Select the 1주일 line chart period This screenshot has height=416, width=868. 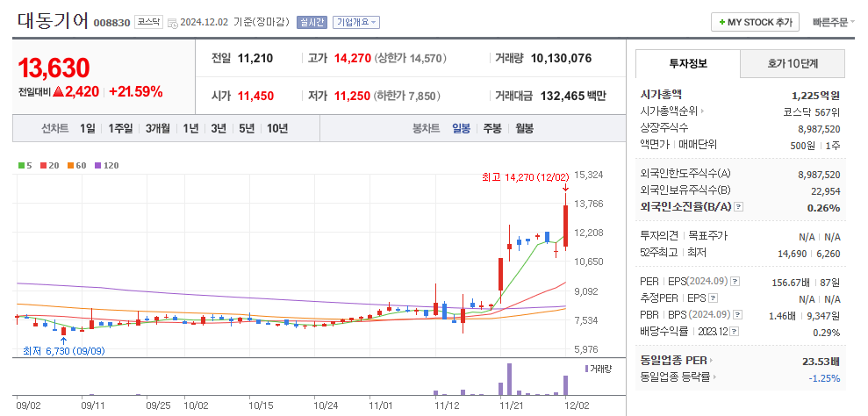pos(121,128)
